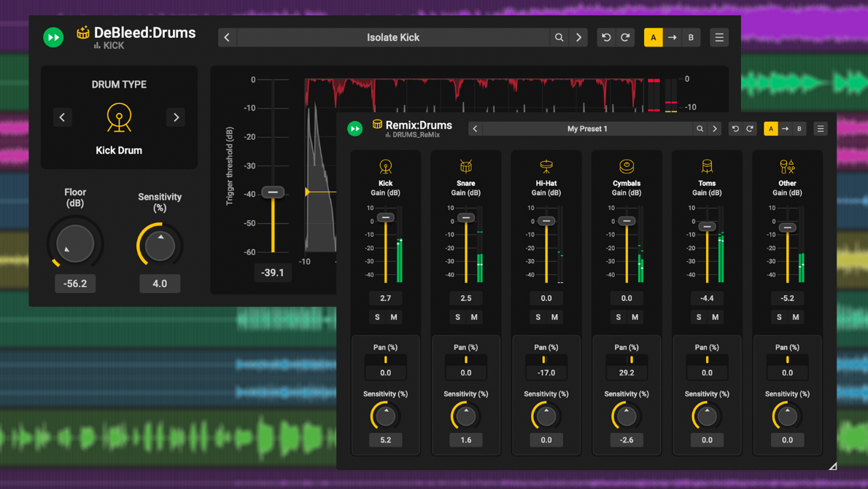This screenshot has height=489, width=868.
Task: Solo the Cymbals channel
Action: click(x=619, y=317)
